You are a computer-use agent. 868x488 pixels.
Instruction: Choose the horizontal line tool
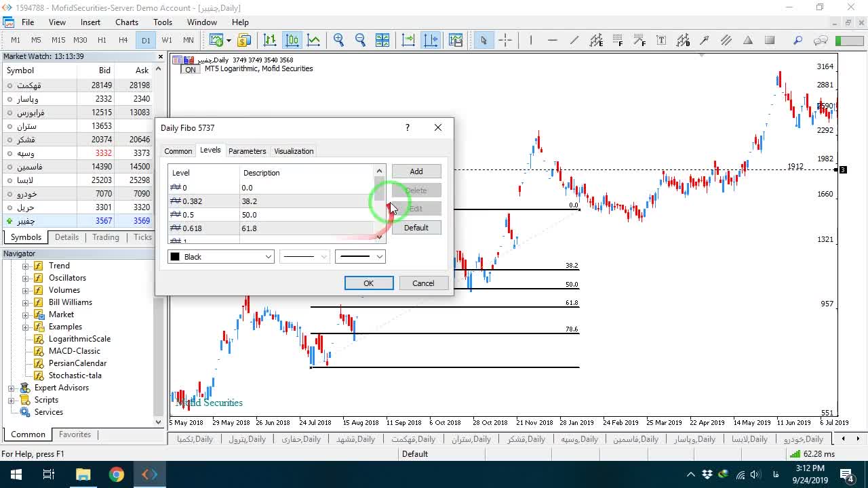point(553,40)
